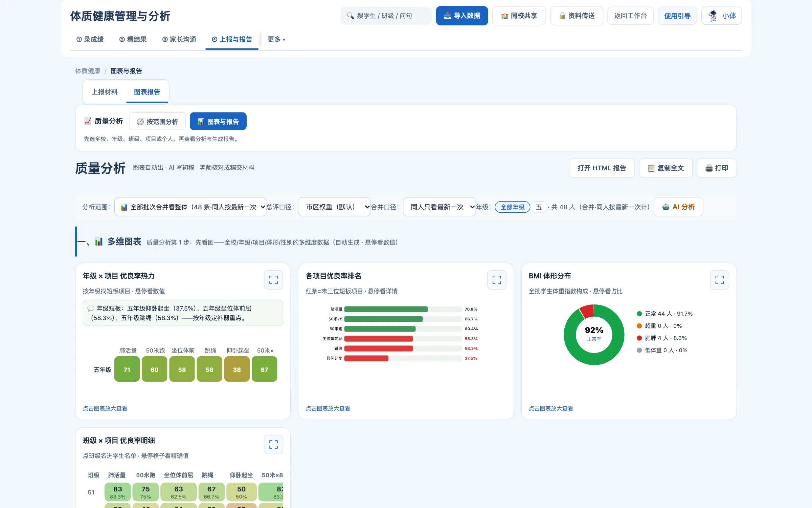812x508 pixels.
Task: Open the 使用引导 guide button
Action: pyautogui.click(x=677, y=16)
